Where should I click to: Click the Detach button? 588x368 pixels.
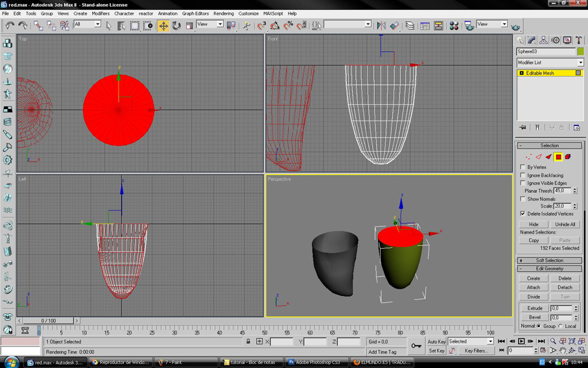coord(565,288)
